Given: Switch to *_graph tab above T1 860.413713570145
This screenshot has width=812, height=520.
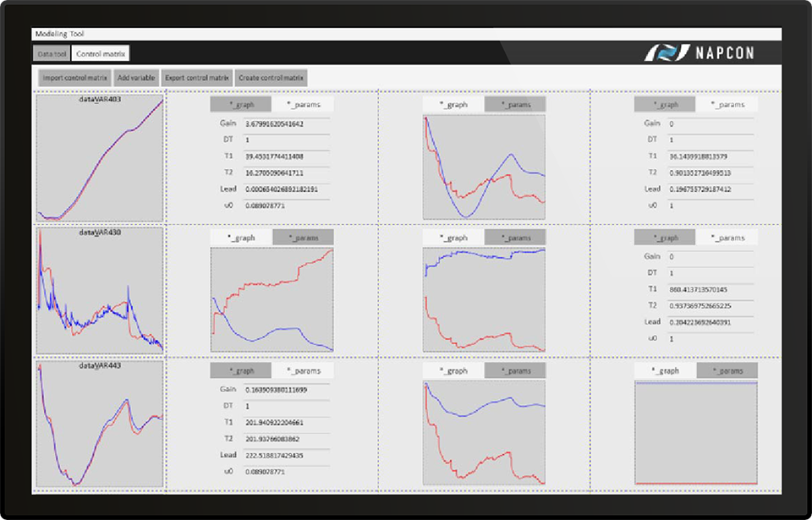Looking at the screenshot, I should pos(665,238).
